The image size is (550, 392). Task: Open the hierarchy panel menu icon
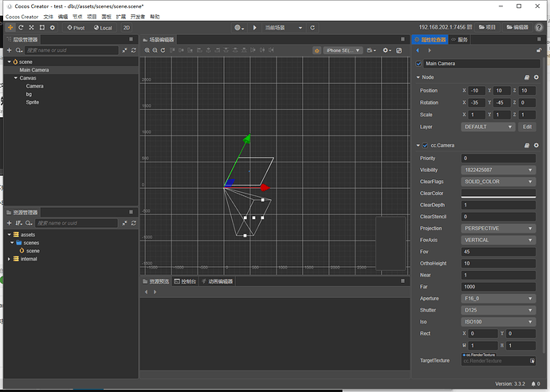click(x=131, y=39)
